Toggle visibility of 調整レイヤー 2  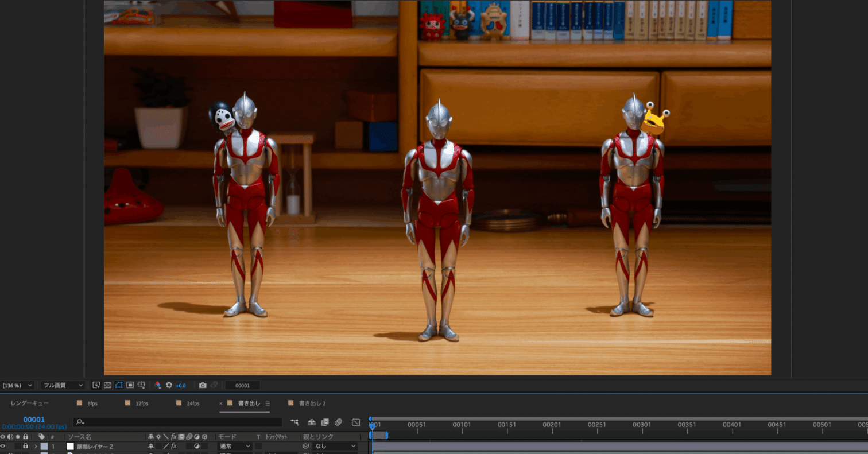coord(3,446)
